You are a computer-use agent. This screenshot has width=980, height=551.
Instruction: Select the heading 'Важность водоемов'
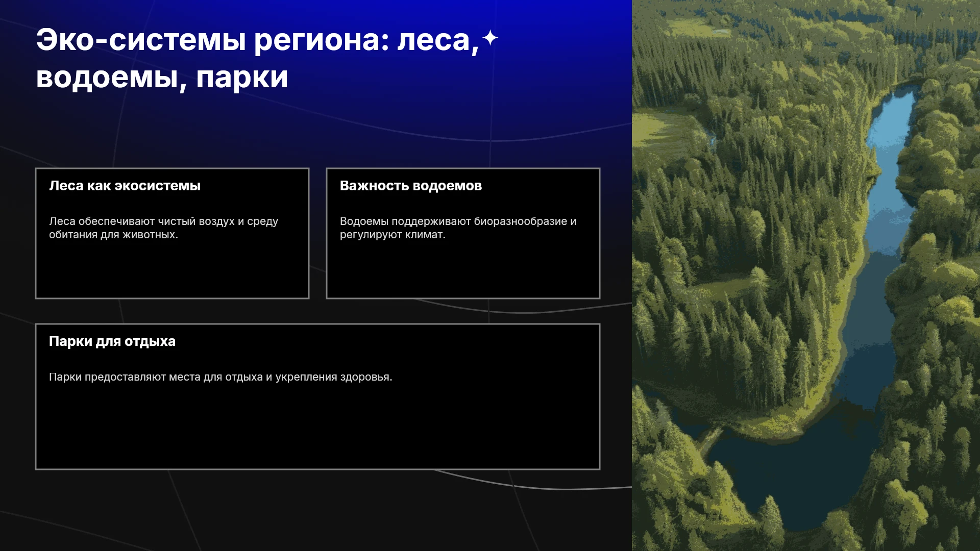[411, 186]
